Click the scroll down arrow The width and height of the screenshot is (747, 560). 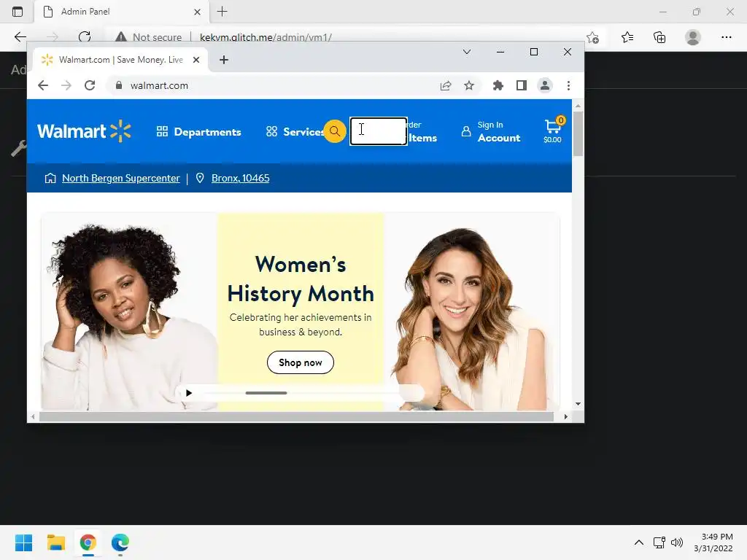578,404
